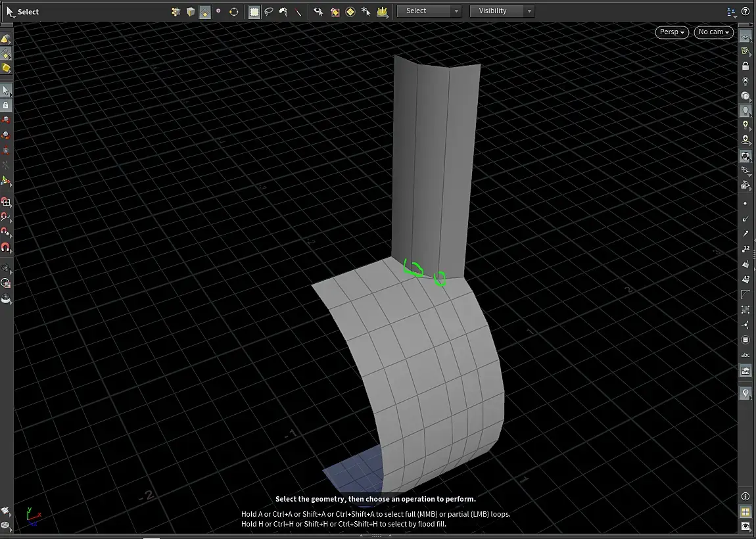The image size is (756, 539).
Task: Switch to lasso picking tool
Action: pyautogui.click(x=269, y=12)
